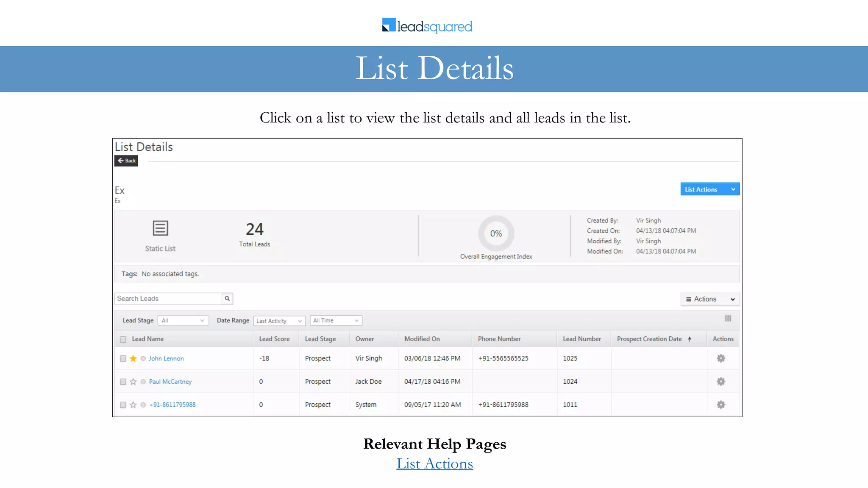Click the Prospect Creation Date header

(x=649, y=339)
